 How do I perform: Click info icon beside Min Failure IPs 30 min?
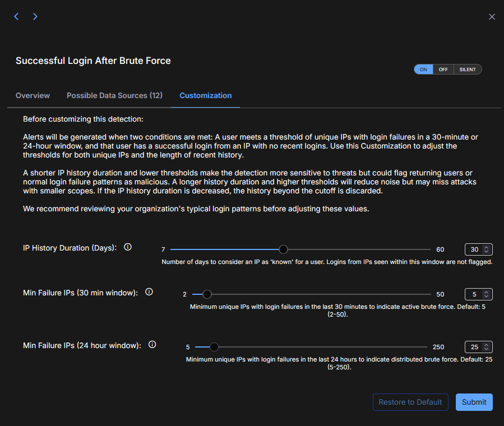point(149,292)
